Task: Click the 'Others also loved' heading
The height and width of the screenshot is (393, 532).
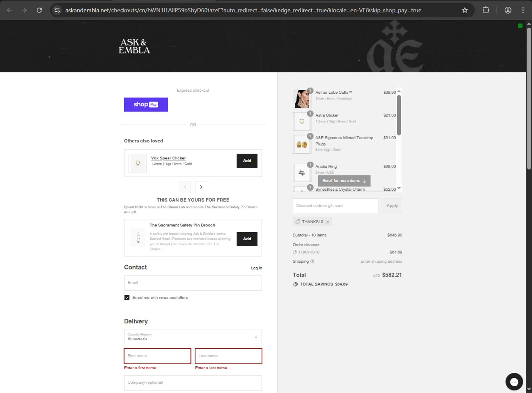Action: 144,141
